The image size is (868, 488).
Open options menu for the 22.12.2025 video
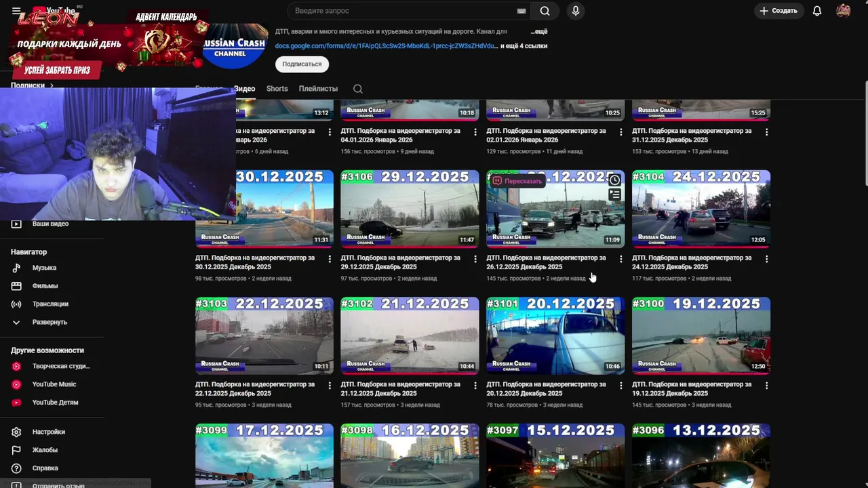point(330,386)
